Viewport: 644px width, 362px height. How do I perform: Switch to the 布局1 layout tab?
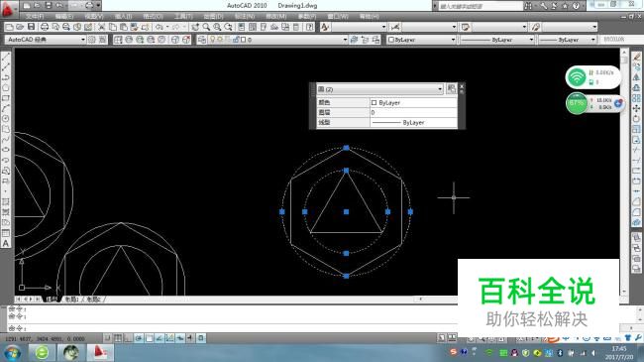click(72, 300)
